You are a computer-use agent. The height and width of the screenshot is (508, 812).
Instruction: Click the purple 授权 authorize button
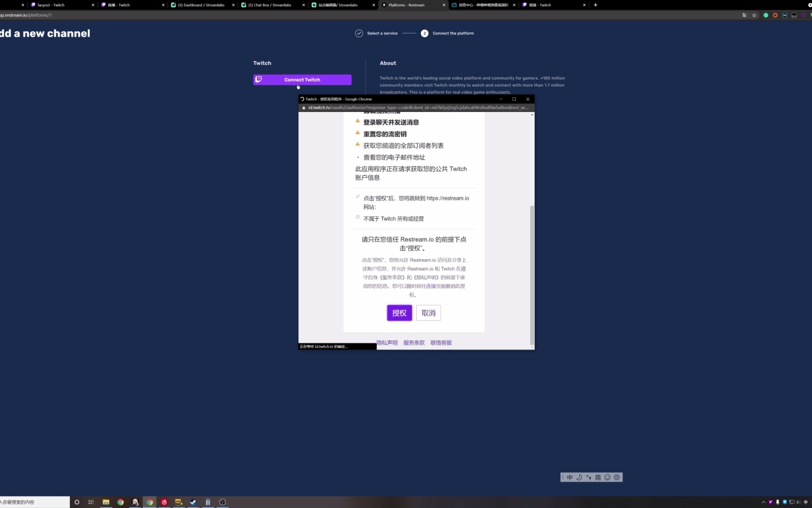(399, 313)
